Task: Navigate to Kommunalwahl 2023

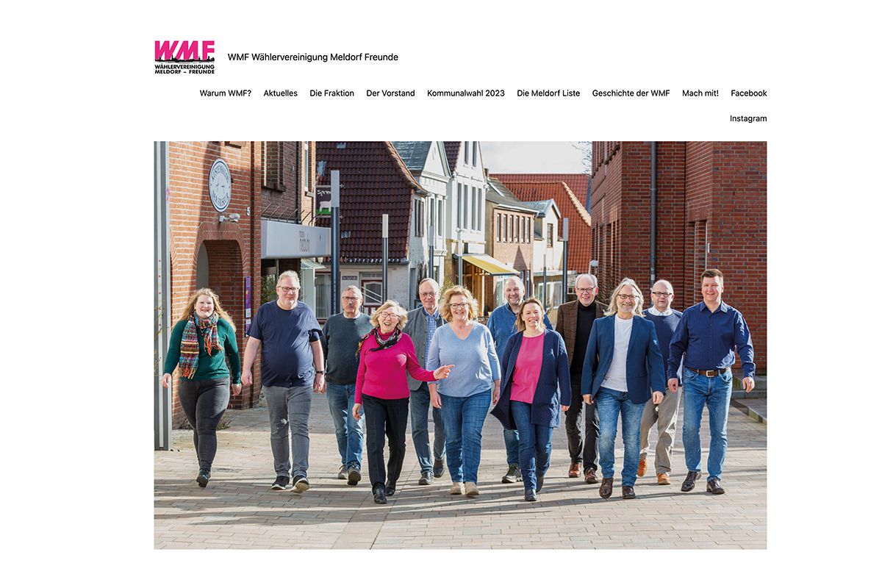Action: pos(466,93)
